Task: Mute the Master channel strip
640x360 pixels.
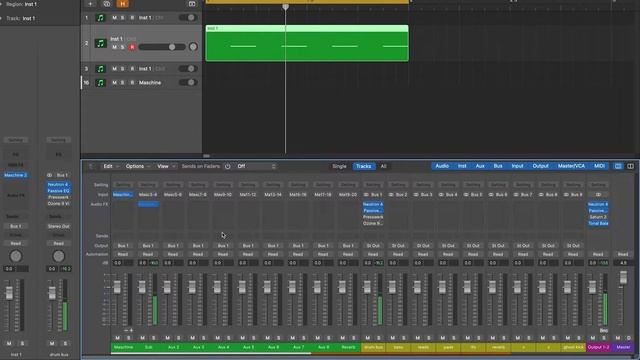Action: coord(618,338)
